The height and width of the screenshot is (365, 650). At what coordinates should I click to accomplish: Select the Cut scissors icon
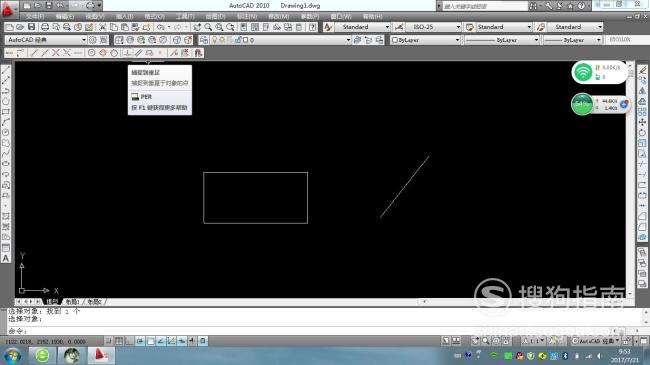click(x=102, y=27)
